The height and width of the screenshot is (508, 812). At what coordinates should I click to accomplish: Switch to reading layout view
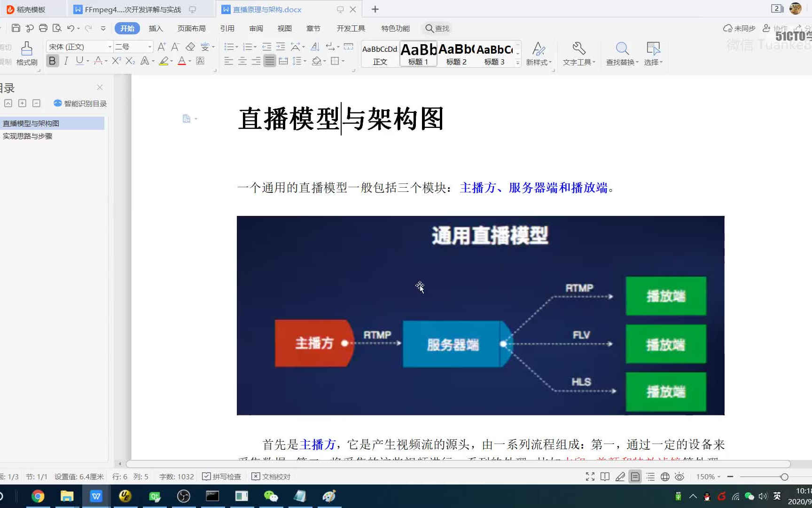click(x=605, y=476)
